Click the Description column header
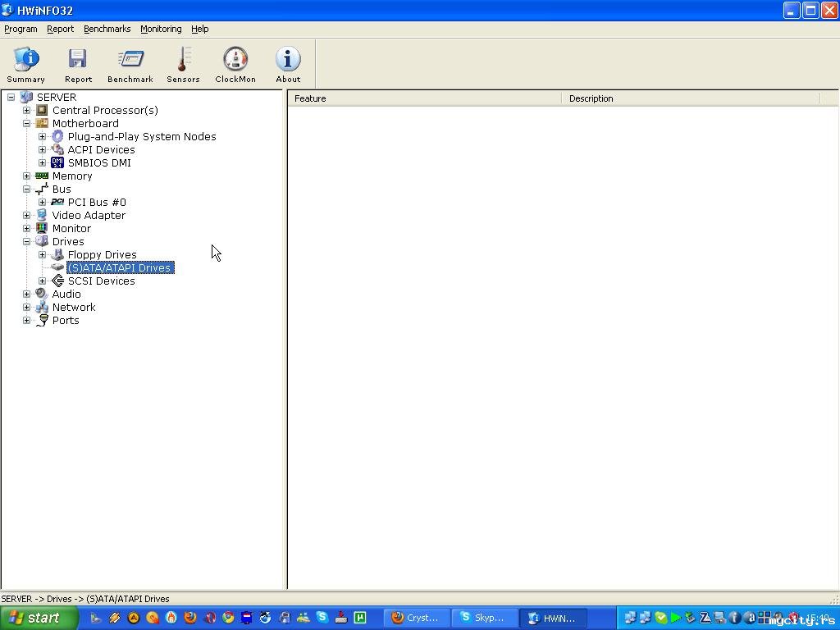 coord(691,98)
